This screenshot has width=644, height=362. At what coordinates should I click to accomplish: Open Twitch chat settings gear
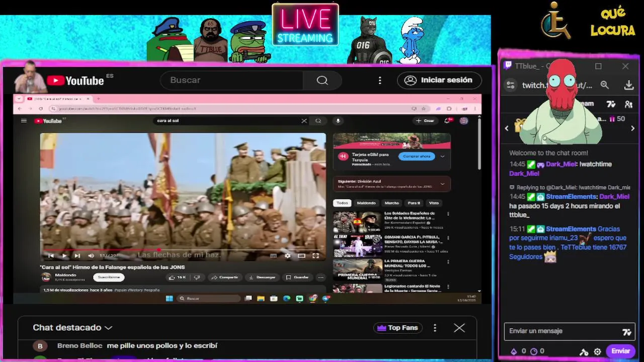597,351
